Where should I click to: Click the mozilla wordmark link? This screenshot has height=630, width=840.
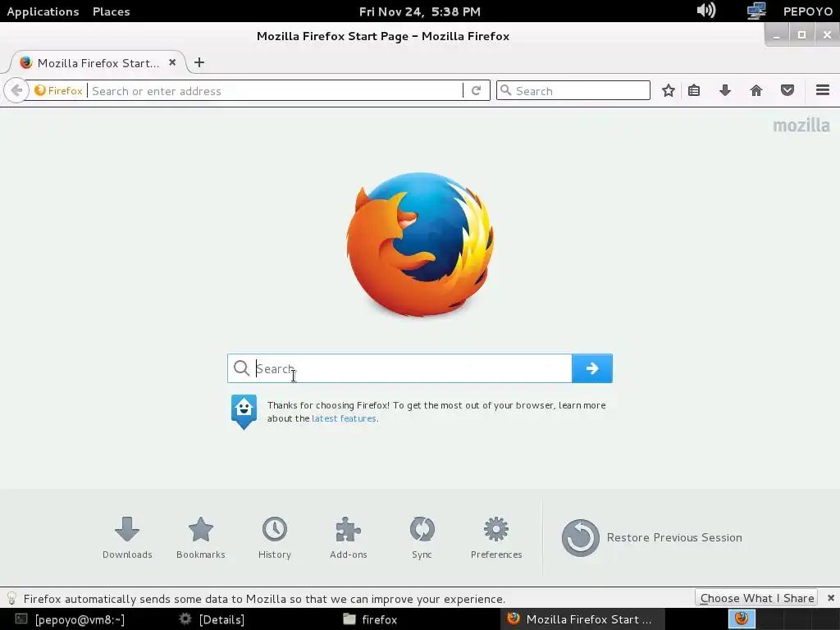click(x=801, y=126)
